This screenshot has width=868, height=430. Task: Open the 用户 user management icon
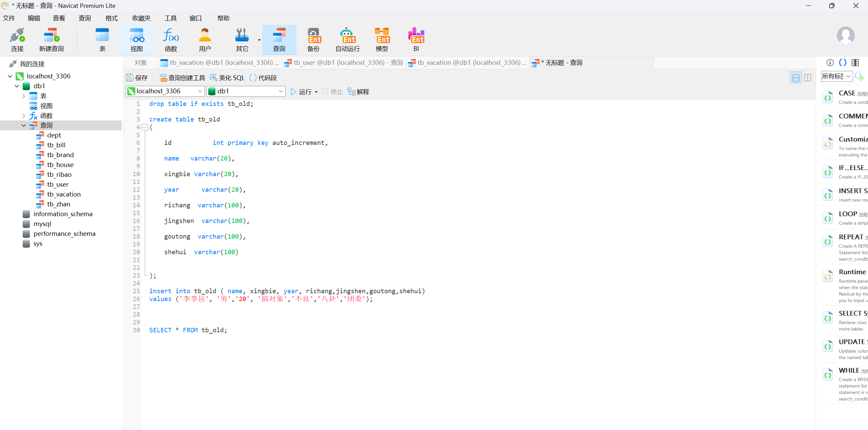tap(205, 40)
